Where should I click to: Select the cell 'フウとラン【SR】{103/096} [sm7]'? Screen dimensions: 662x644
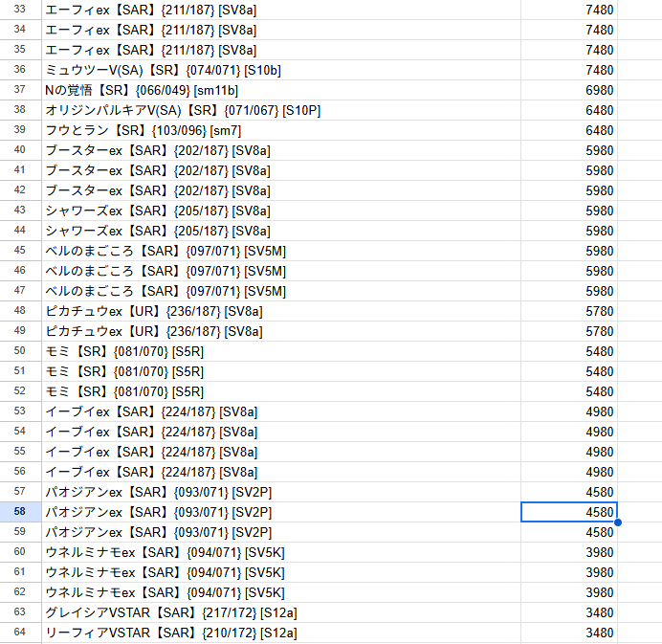click(x=281, y=130)
